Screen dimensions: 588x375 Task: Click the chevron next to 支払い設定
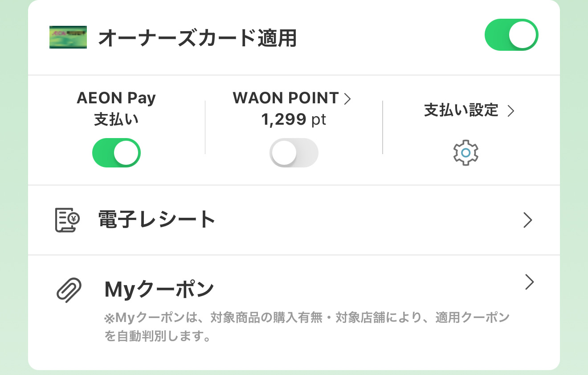click(511, 111)
